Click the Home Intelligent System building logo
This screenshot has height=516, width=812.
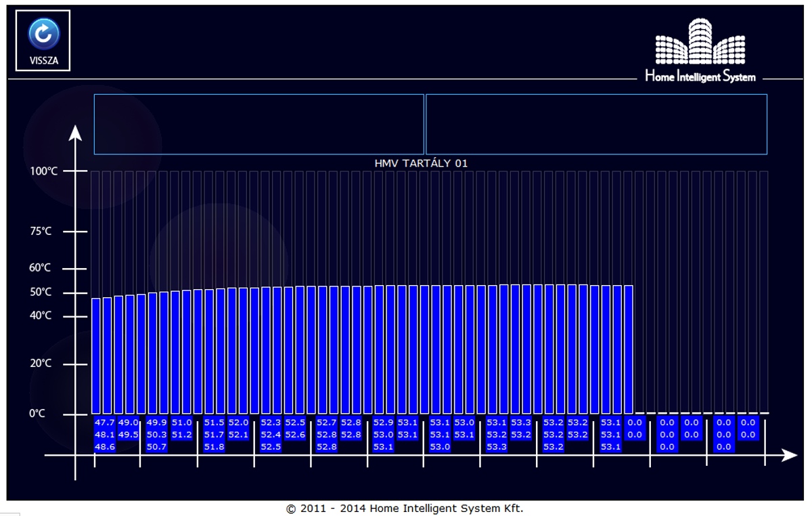click(x=700, y=43)
